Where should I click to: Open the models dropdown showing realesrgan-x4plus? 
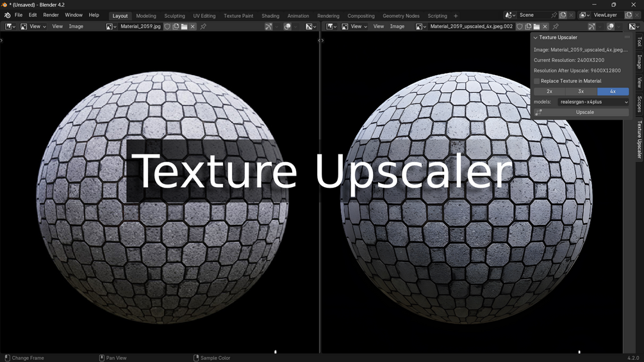[593, 102]
